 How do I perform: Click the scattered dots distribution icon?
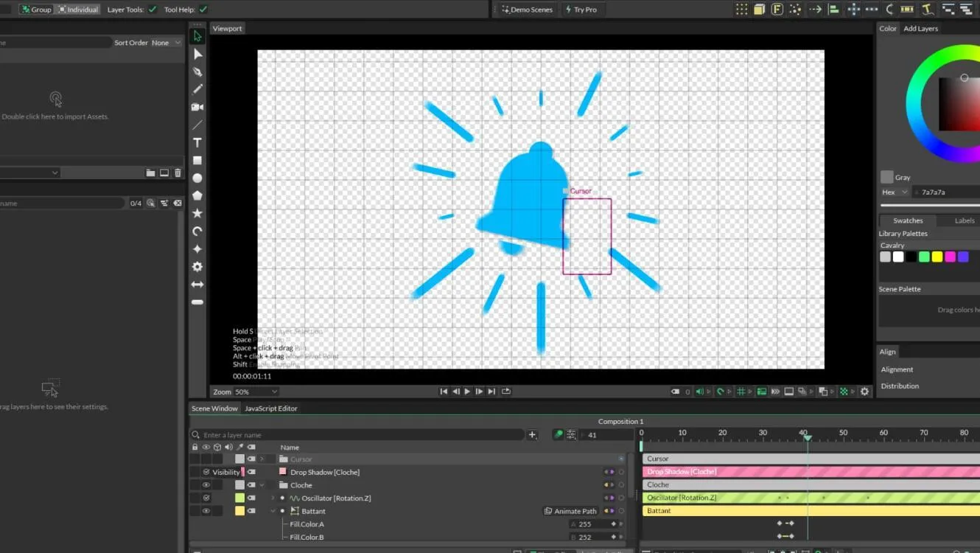(x=795, y=9)
